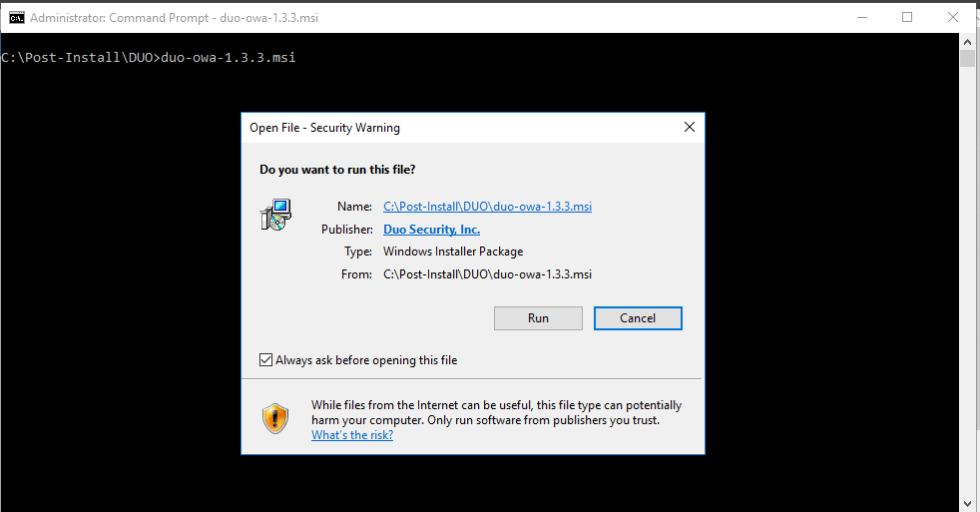Click the yellow security shield warning icon
Image resolution: width=980 pixels, height=512 pixels.
tap(275, 419)
